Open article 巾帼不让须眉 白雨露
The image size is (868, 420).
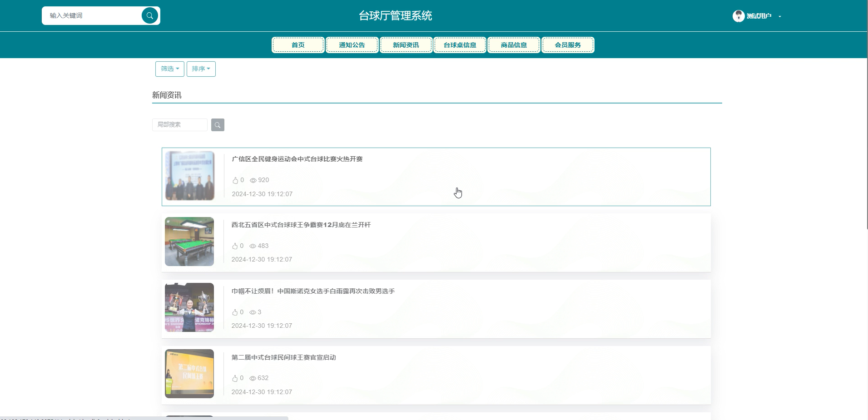(x=313, y=291)
